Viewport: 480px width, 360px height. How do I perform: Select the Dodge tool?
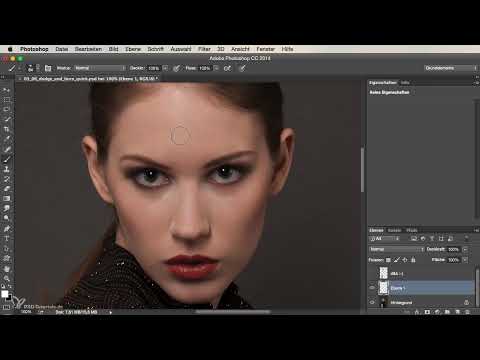(6, 218)
